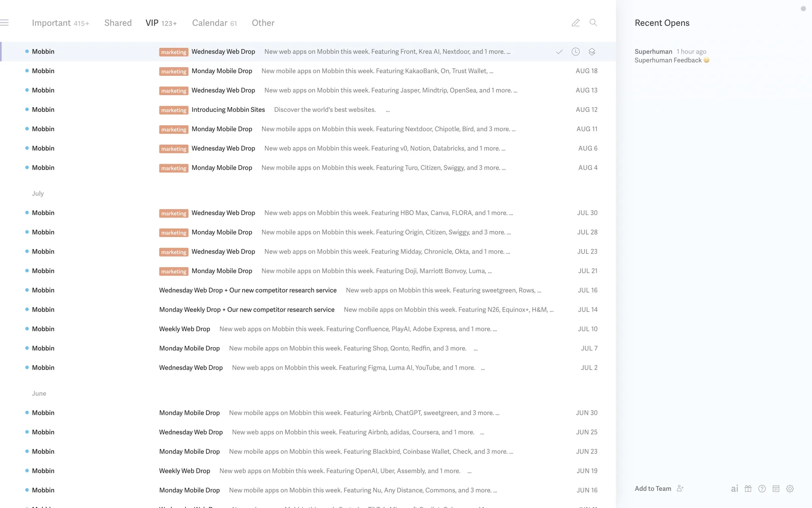Image resolution: width=812 pixels, height=508 pixels.
Task: Open the calendar icon in bottom bar
Action: tap(776, 489)
